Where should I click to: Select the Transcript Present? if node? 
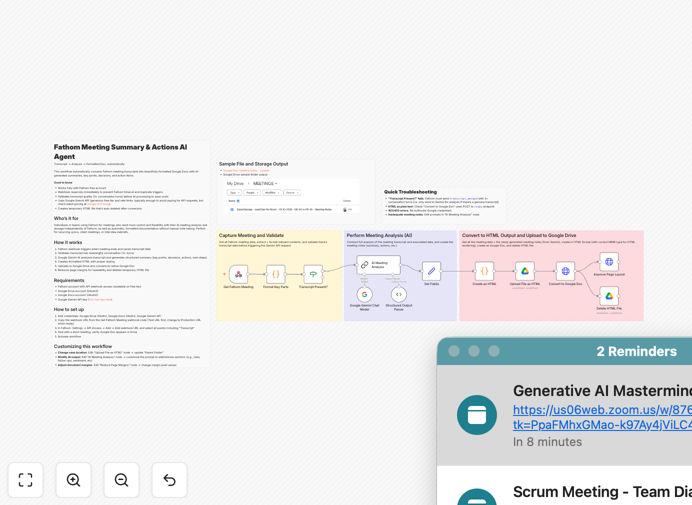pos(313,275)
